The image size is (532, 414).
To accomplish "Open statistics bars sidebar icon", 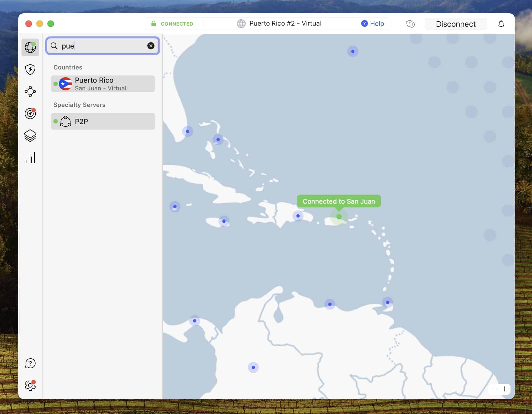I will point(30,158).
